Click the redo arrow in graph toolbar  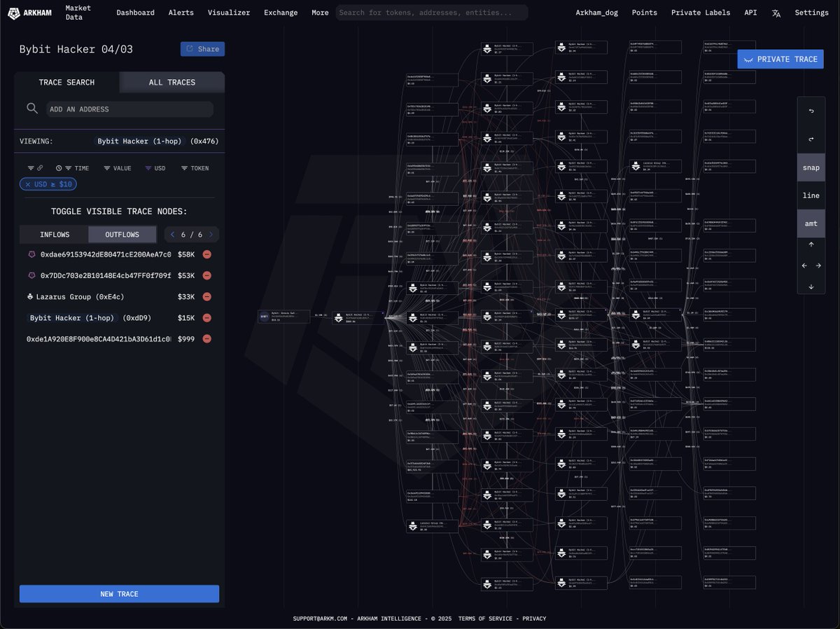click(x=811, y=139)
